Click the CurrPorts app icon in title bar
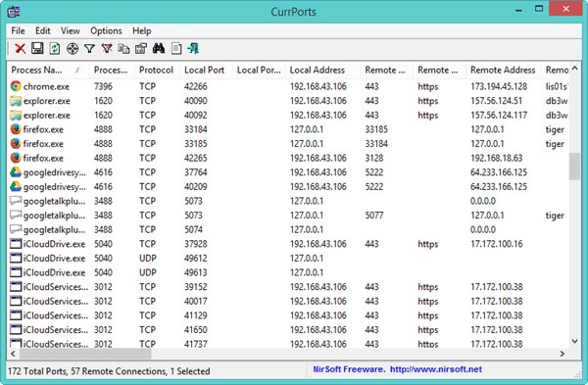This screenshot has width=588, height=385. (x=14, y=12)
